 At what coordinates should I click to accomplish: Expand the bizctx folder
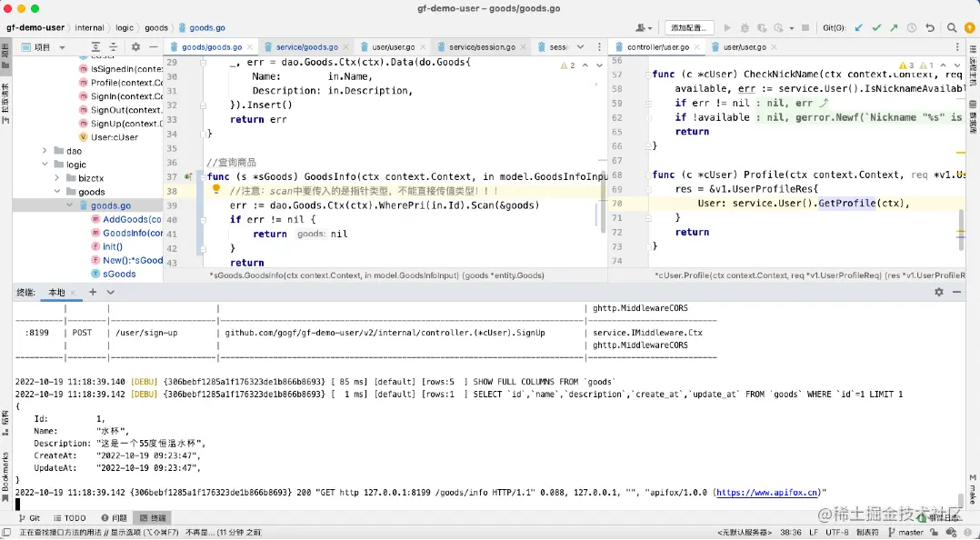[57, 178]
